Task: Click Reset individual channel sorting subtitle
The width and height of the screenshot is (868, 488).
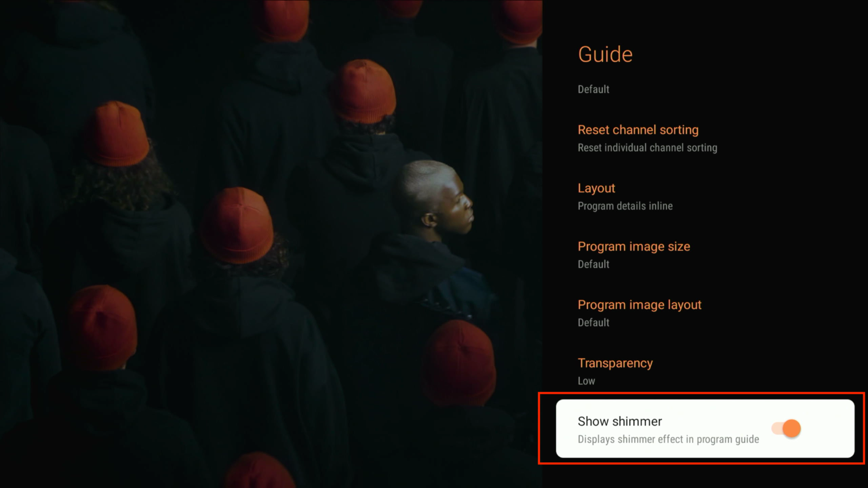Action: [647, 148]
